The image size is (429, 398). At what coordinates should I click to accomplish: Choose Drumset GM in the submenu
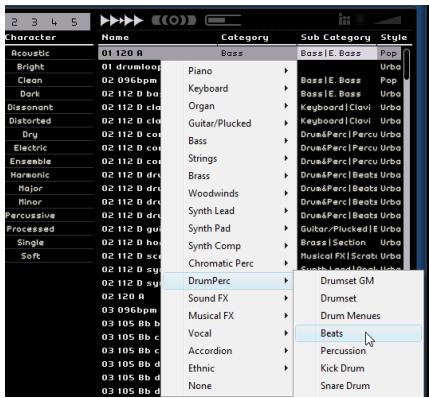tap(358, 281)
